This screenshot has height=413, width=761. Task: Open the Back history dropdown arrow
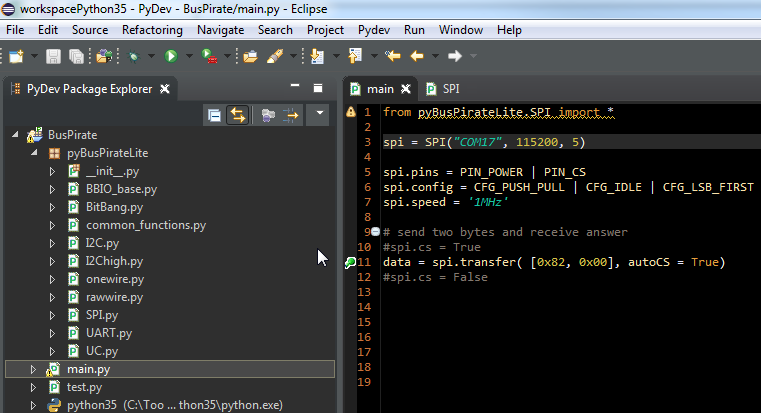[x=435, y=56]
